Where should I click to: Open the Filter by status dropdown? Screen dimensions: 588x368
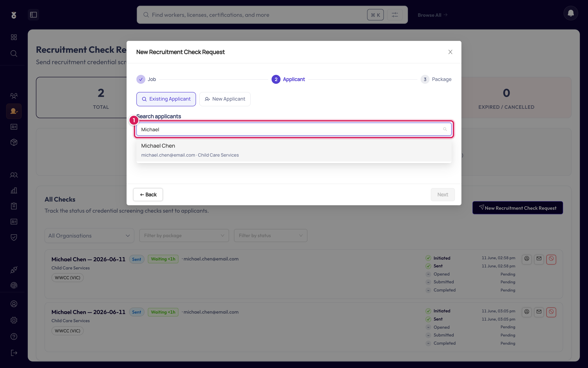[x=271, y=235]
